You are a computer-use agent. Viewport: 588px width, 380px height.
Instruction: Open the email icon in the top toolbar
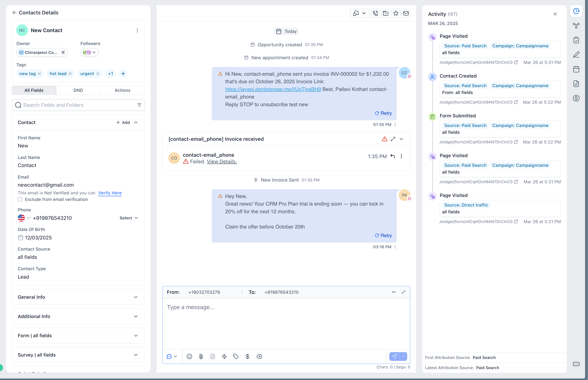[x=406, y=13]
